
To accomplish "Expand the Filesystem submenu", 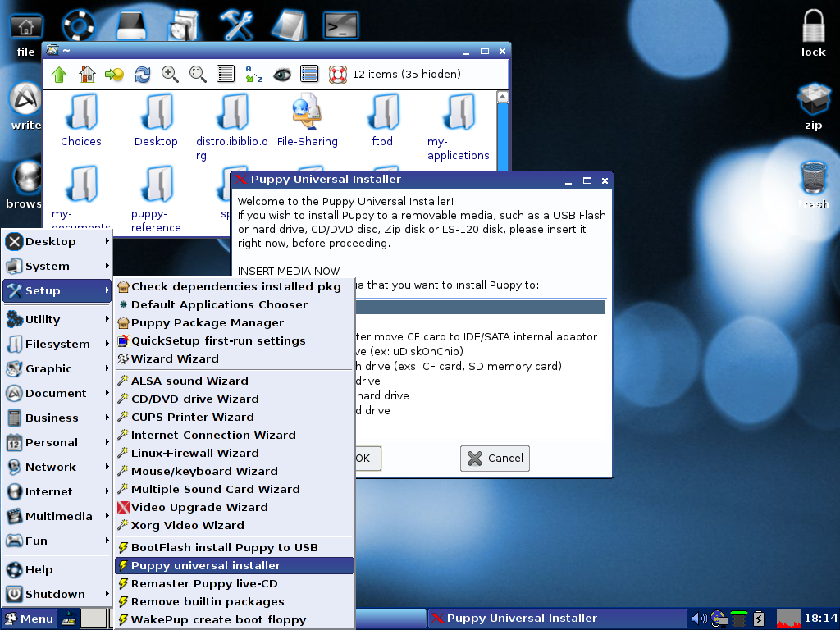I will tap(57, 344).
